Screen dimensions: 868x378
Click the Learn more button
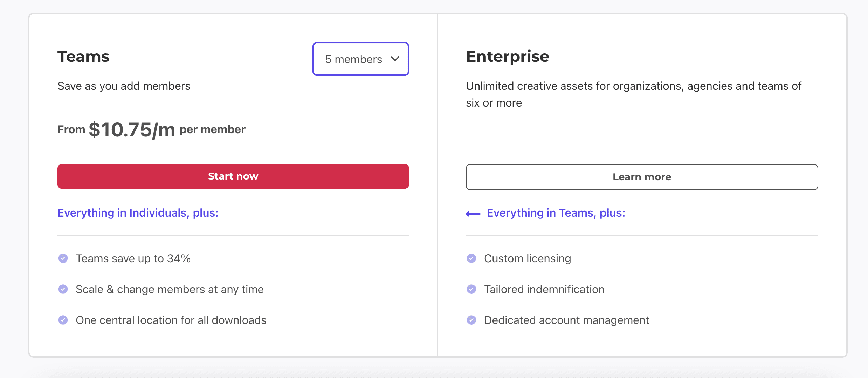[642, 177]
